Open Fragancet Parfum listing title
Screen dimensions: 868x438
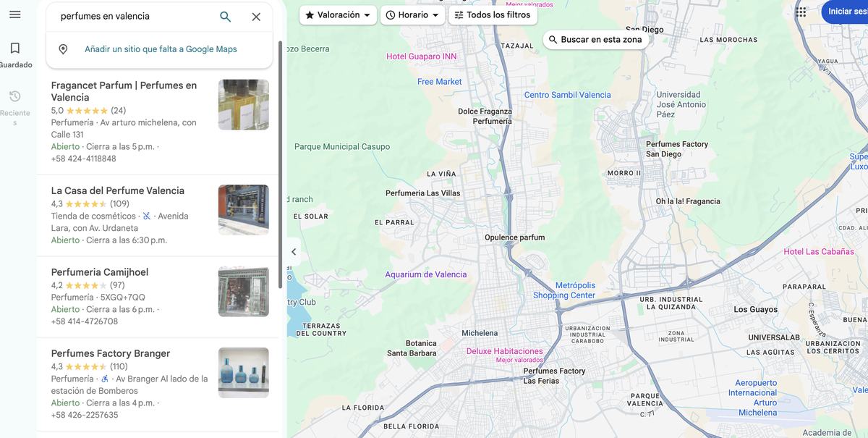(x=124, y=91)
